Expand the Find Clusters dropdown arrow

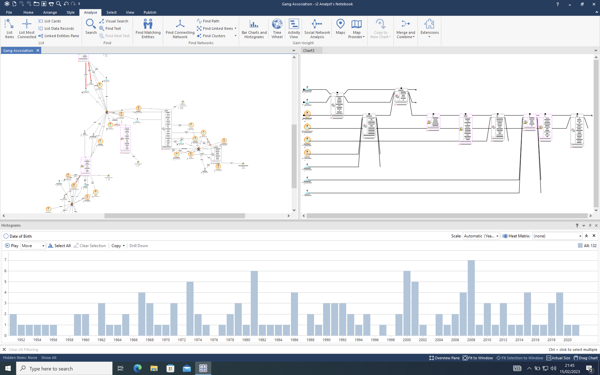(x=235, y=36)
